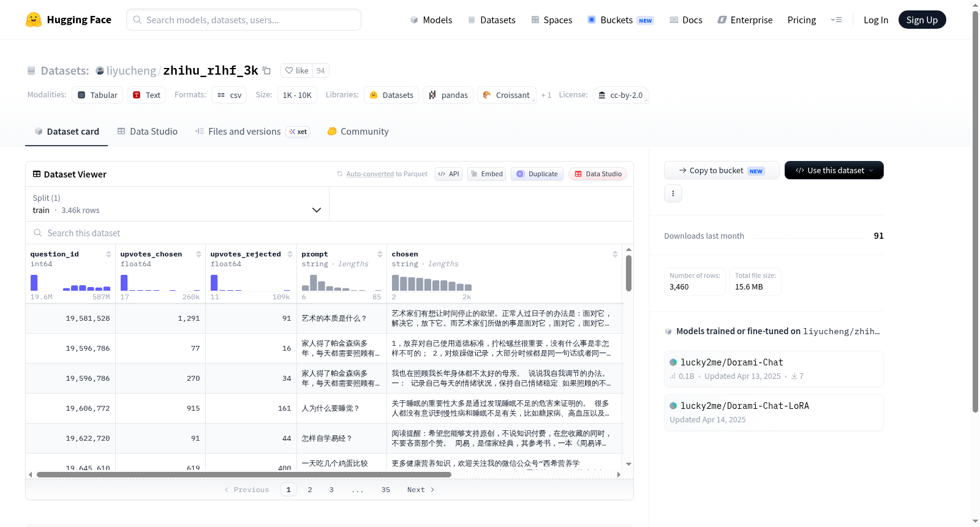Click the chosen lengths histogram
Screen dimensions: 980x527
click(432, 283)
